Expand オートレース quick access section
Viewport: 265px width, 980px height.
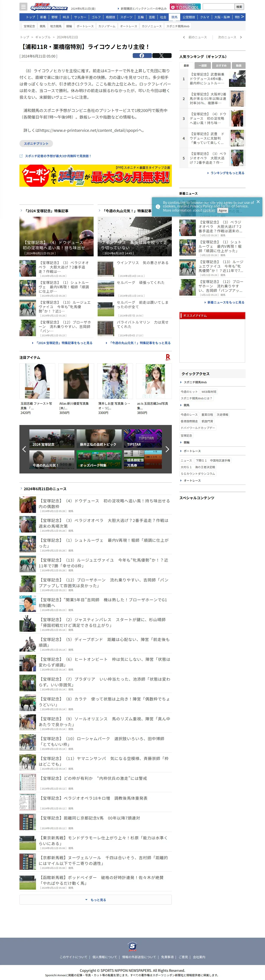click(x=192, y=481)
